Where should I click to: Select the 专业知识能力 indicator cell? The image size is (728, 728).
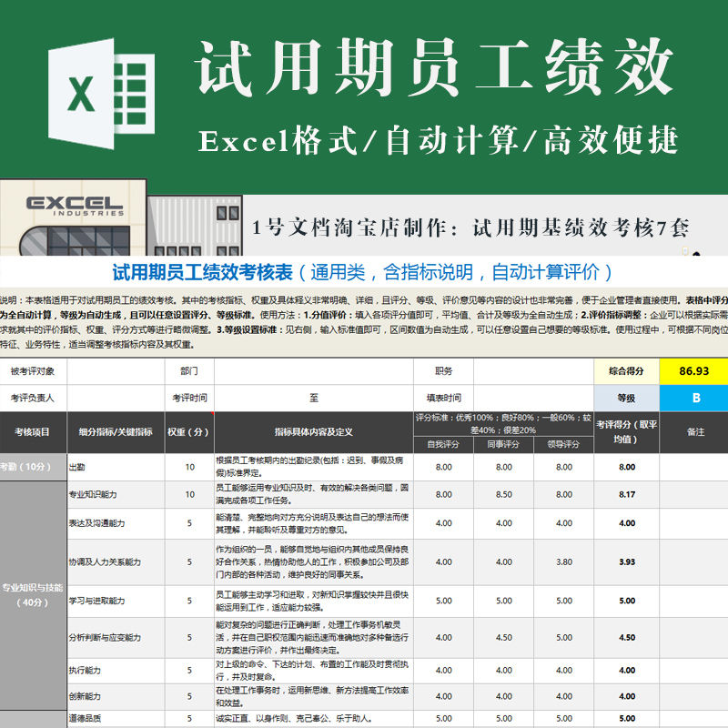[x=116, y=494]
